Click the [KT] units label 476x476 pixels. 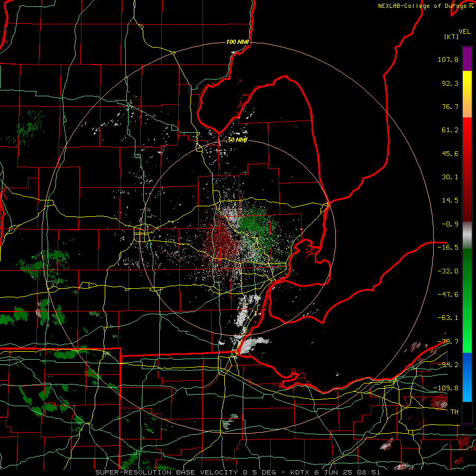452,36
